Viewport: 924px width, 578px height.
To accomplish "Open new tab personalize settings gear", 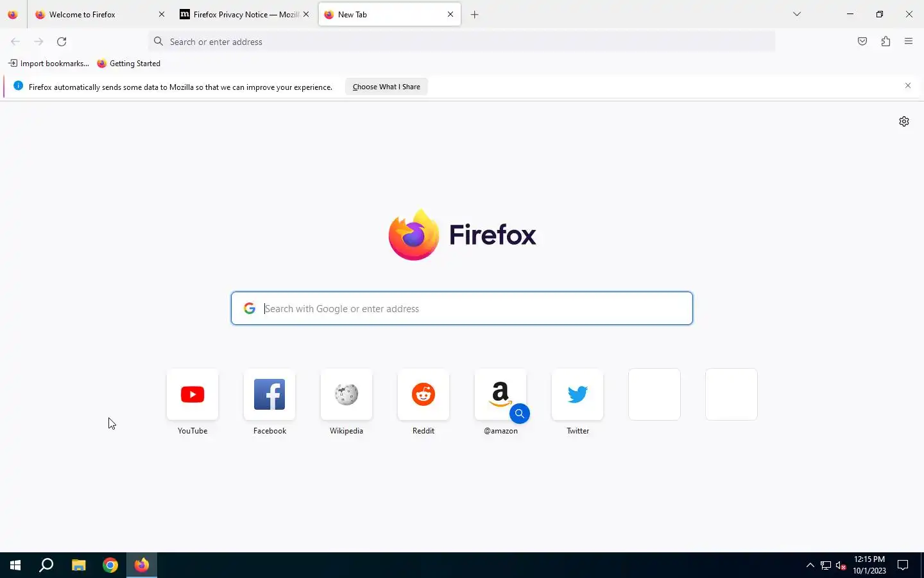I will point(904,121).
